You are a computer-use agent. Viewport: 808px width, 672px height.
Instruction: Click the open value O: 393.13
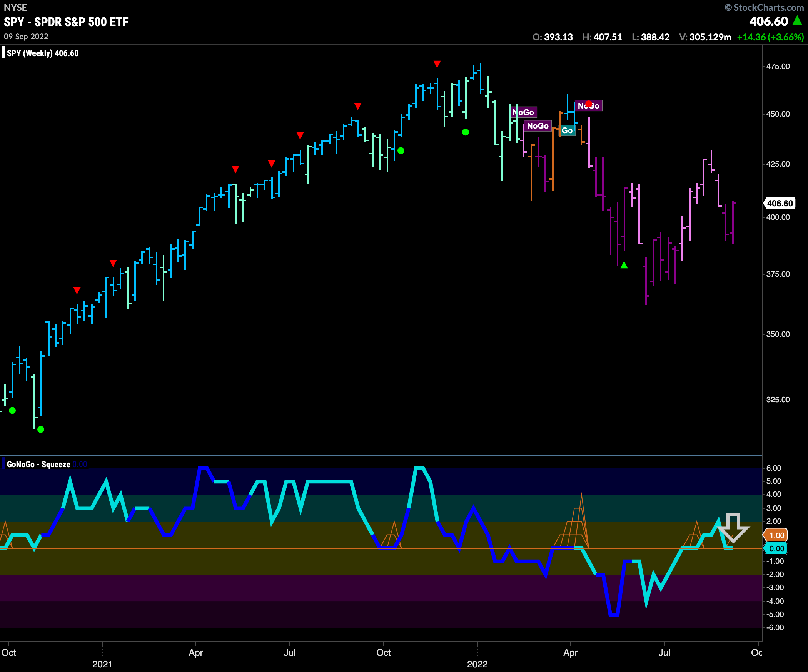pyautogui.click(x=553, y=37)
